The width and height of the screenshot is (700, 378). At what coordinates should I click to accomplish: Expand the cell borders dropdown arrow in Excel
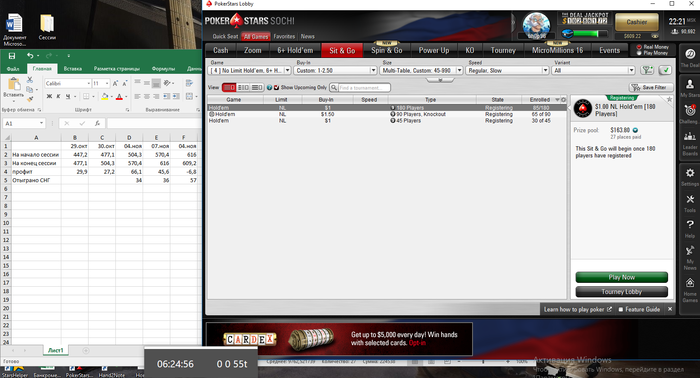tap(93, 96)
